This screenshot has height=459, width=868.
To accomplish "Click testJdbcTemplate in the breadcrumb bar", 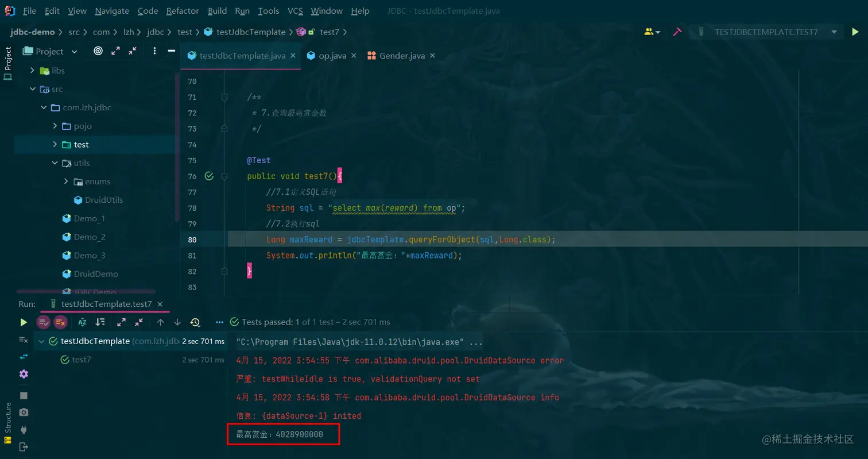I will (250, 32).
